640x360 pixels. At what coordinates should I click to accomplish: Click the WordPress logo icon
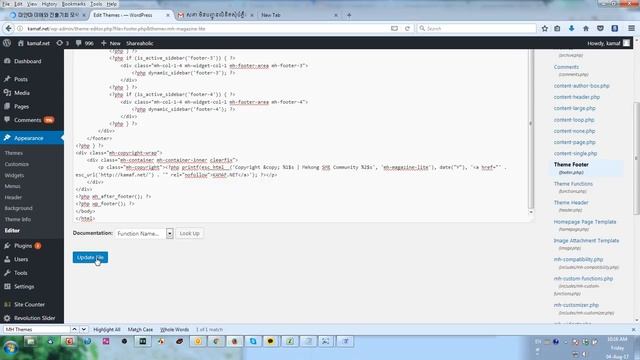pyautogui.click(x=7, y=43)
